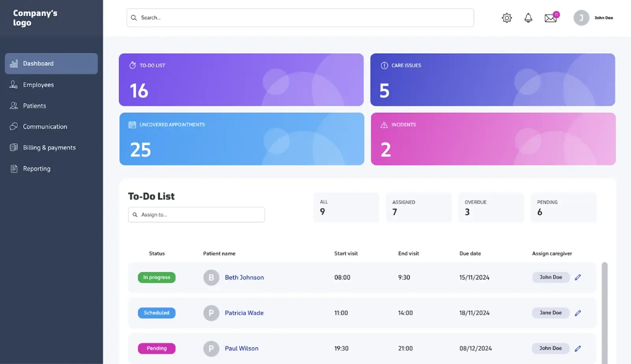
Task: Open Patricia Wade patient link
Action: tap(244, 313)
